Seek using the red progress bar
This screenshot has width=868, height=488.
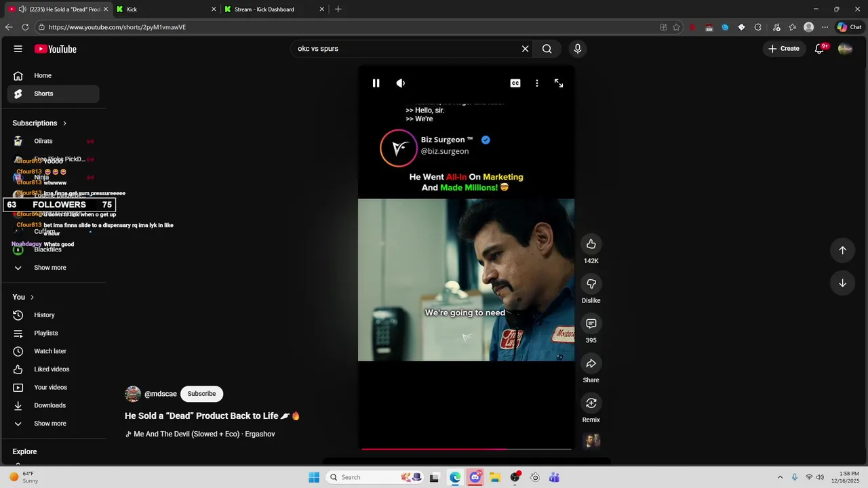[467, 449]
